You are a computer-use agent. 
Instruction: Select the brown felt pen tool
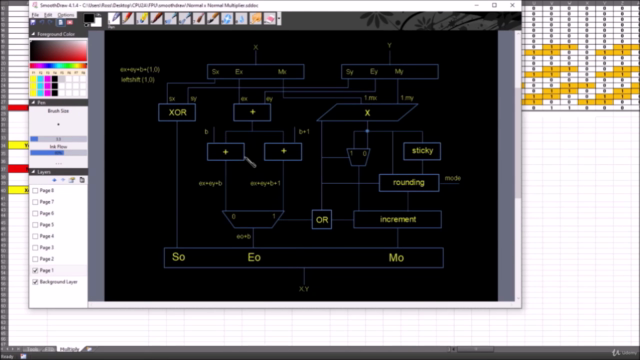156,19
